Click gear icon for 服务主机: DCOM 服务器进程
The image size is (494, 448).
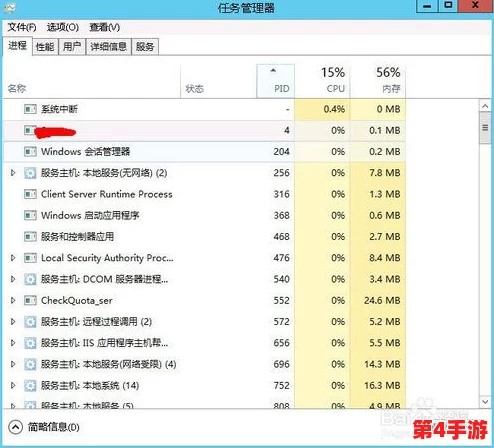[30, 279]
